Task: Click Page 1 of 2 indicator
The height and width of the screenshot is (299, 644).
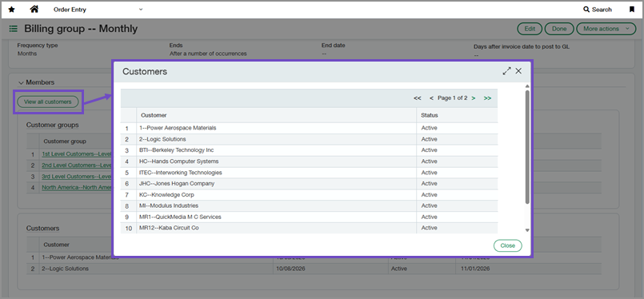Action: [x=452, y=98]
